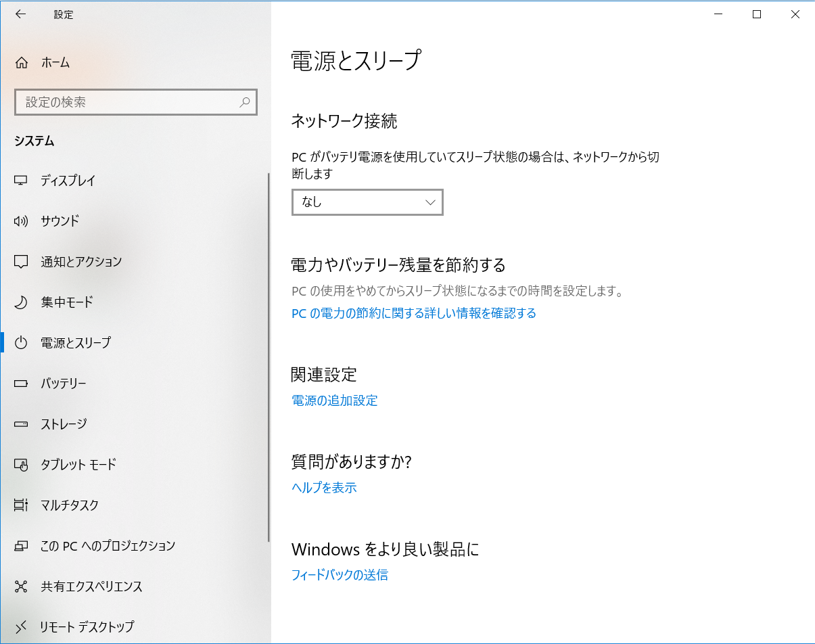
Task: Click the 電源とスリープ power icon
Action: point(21,343)
